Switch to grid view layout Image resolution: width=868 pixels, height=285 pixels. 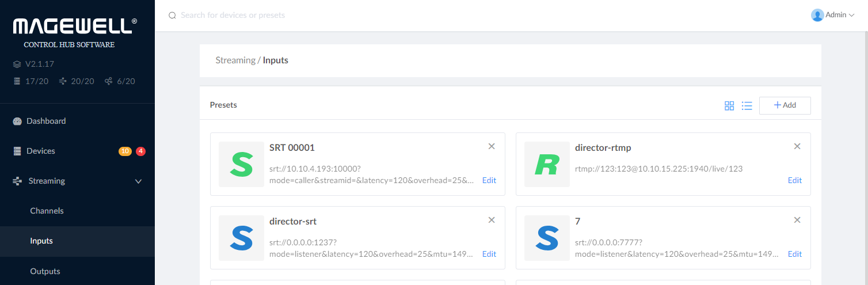coord(729,106)
